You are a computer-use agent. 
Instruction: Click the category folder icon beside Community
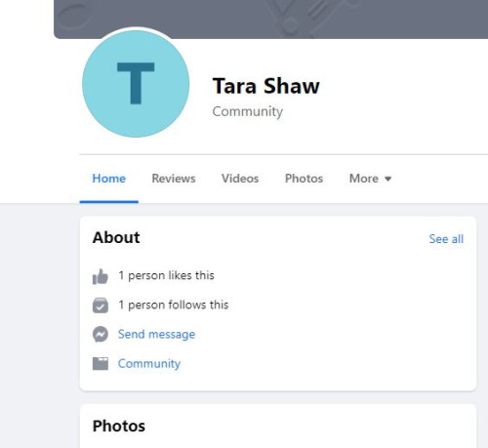(101, 363)
